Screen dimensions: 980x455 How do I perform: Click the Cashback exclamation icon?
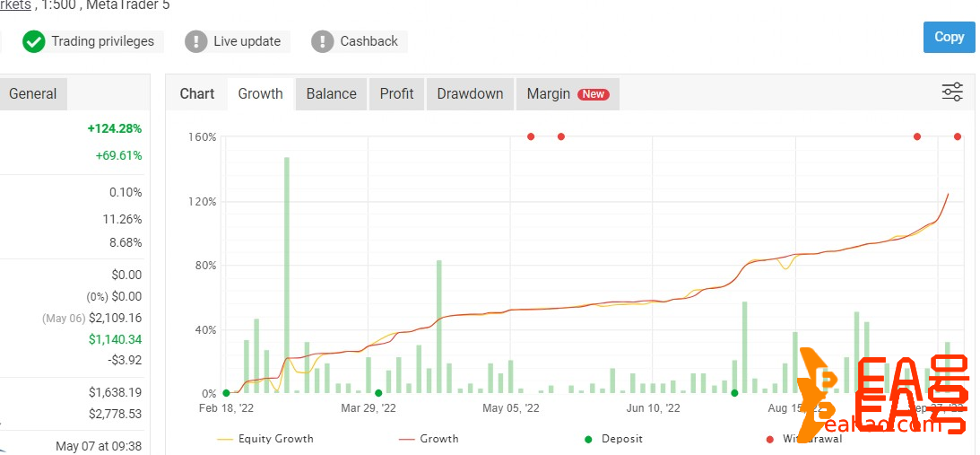point(322,41)
